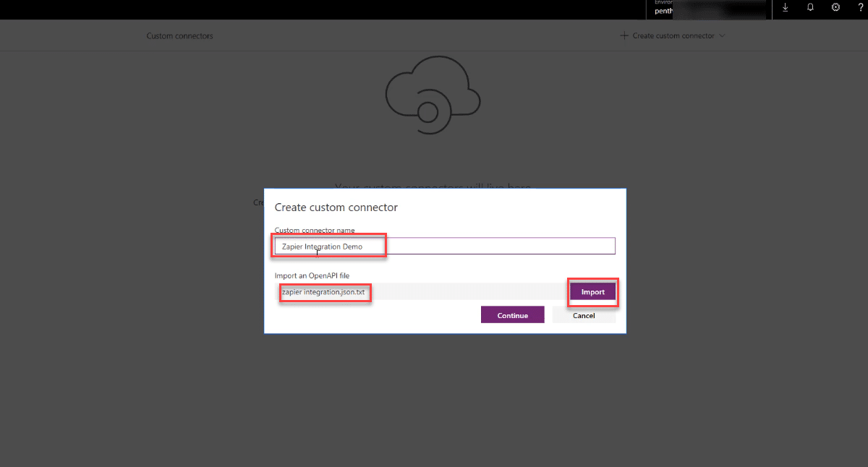Click the help question mark icon

(860, 7)
